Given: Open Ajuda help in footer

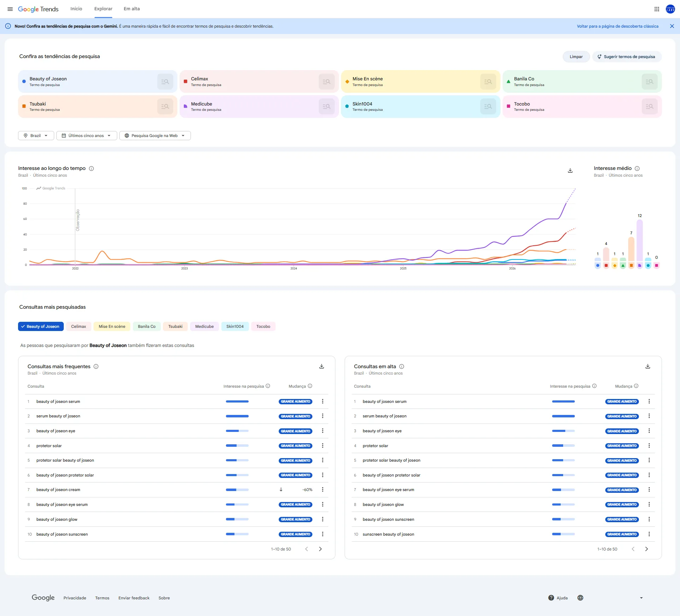Looking at the screenshot, I should point(558,598).
